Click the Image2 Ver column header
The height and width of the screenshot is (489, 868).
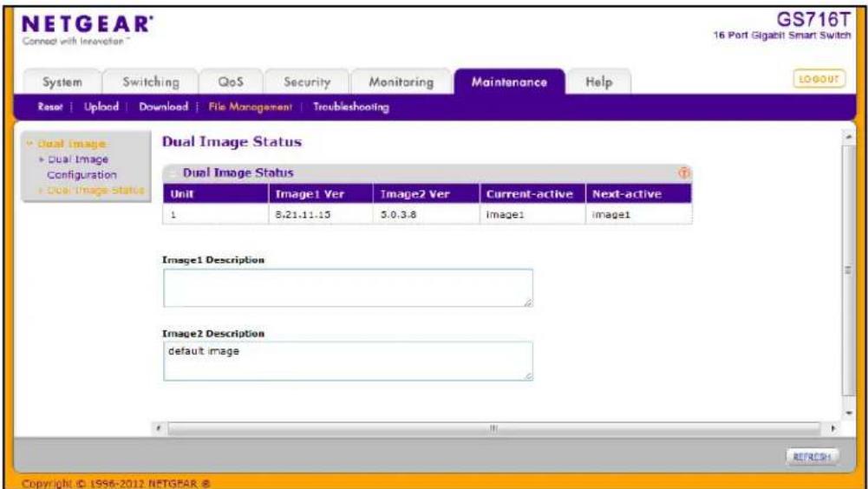tap(427, 194)
